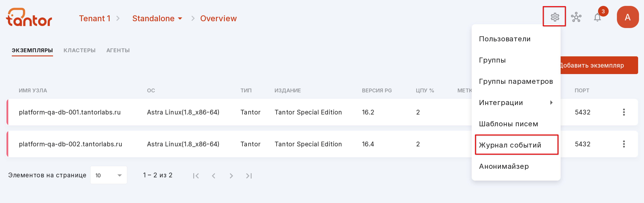
Task: Open the items per page selector
Action: coord(109,175)
